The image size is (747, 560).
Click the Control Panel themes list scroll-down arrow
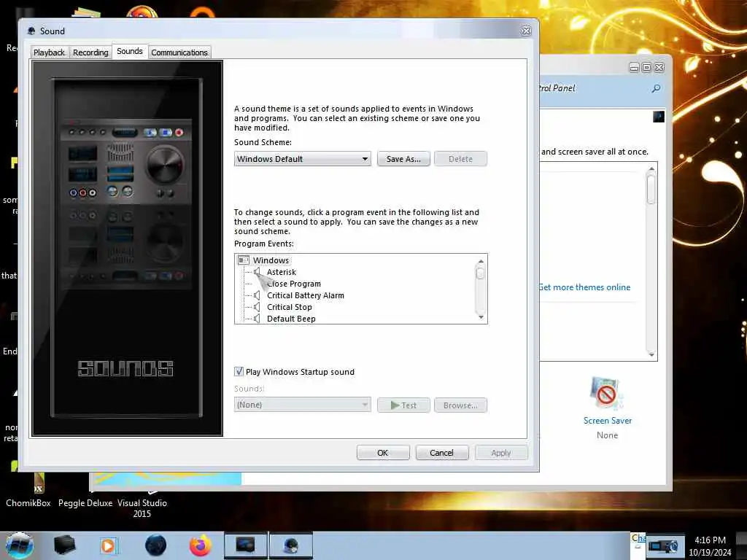[x=651, y=354]
